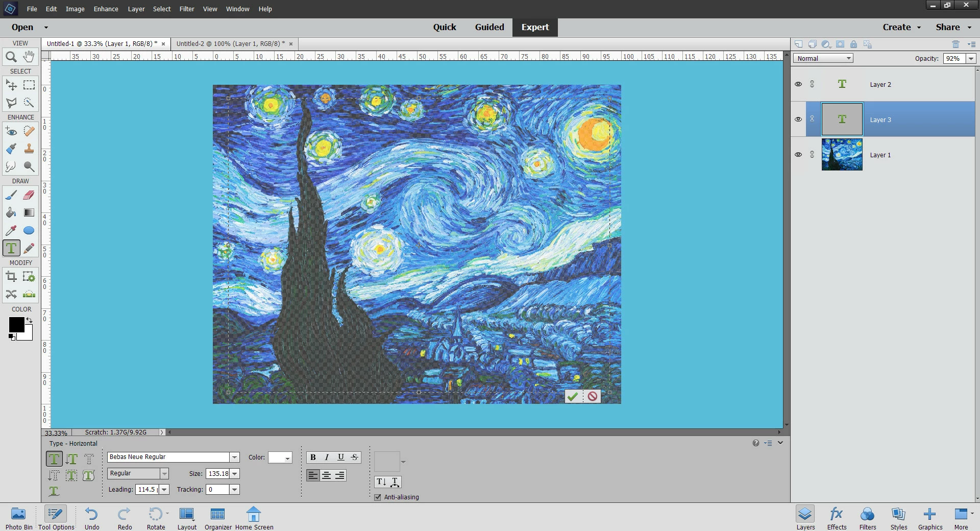
Task: Select the Clone Stamp tool
Action: (x=29, y=149)
